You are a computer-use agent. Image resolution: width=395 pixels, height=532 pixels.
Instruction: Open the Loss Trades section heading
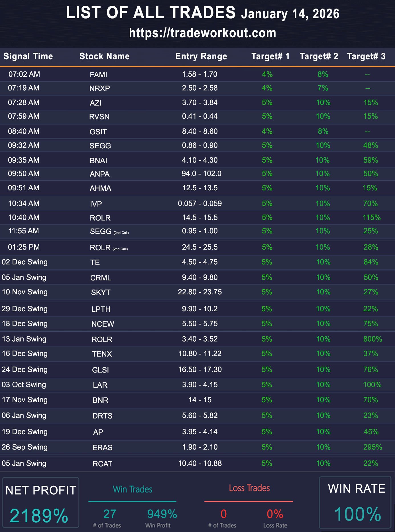(249, 488)
